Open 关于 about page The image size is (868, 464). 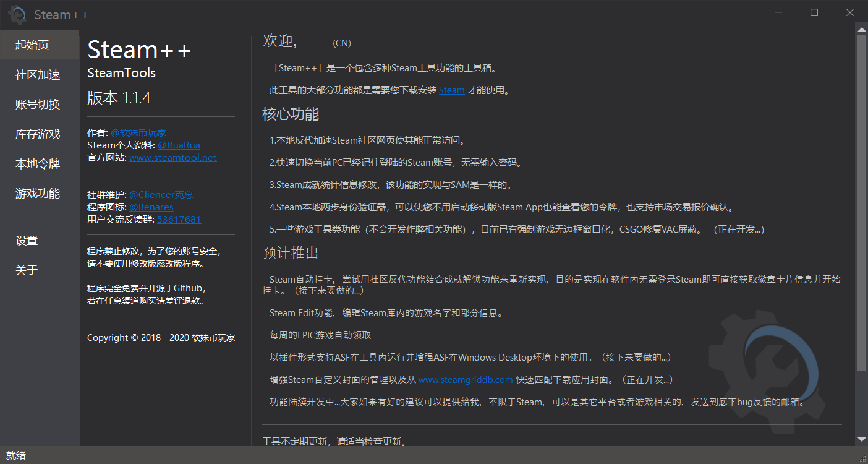(x=40, y=270)
